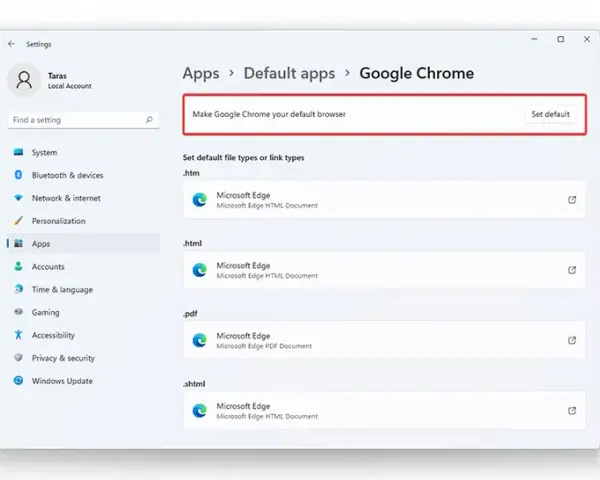Open Gaming category
This screenshot has height=480, width=600.
click(x=83, y=312)
